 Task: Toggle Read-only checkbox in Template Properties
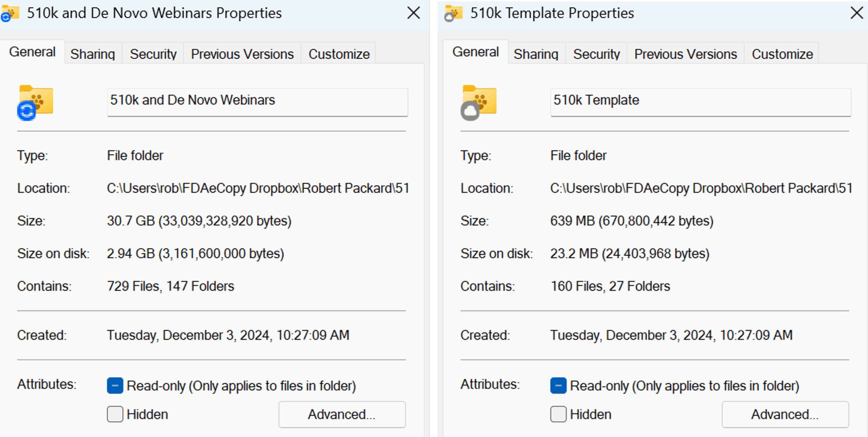[x=558, y=386]
